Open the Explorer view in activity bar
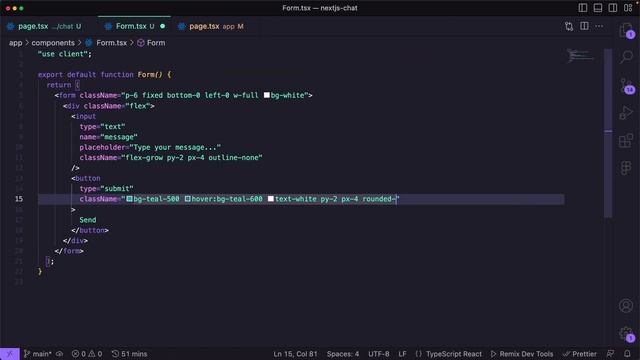Screen dimensions: 640x360 click(626, 30)
